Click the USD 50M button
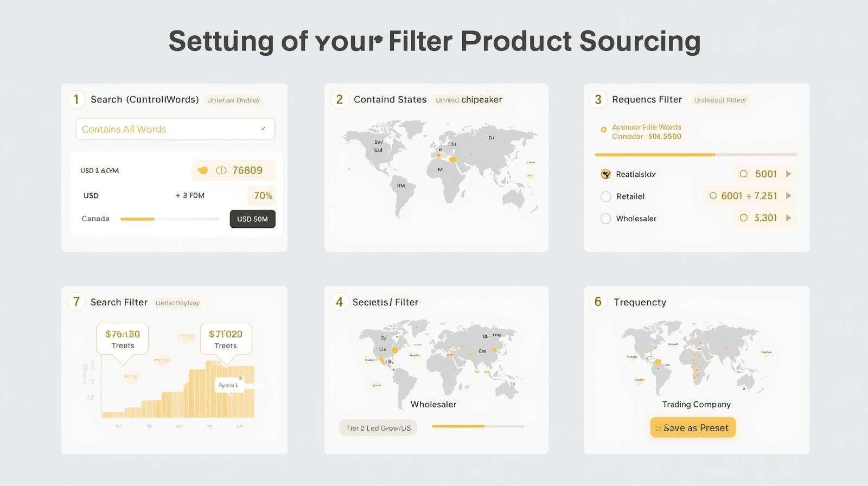Screen dimensions: 868x486 (252, 219)
